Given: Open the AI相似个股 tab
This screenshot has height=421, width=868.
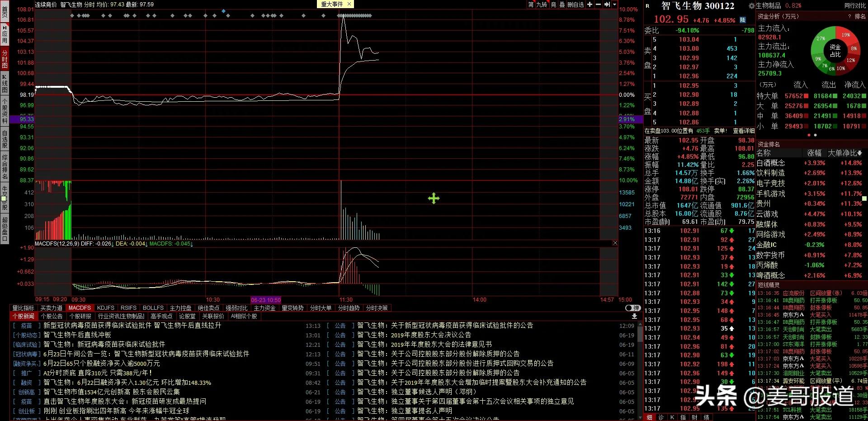Looking at the screenshot, I should coord(244,316).
